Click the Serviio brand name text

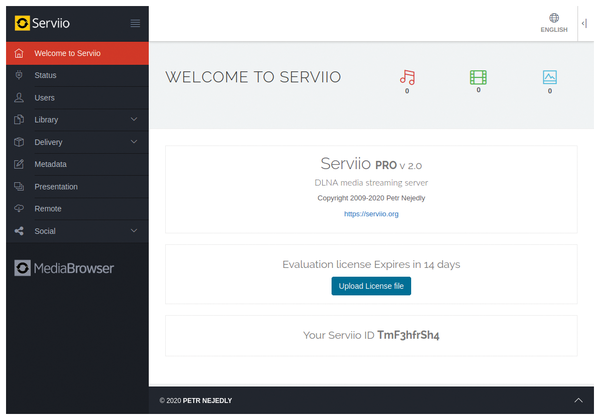click(x=51, y=23)
